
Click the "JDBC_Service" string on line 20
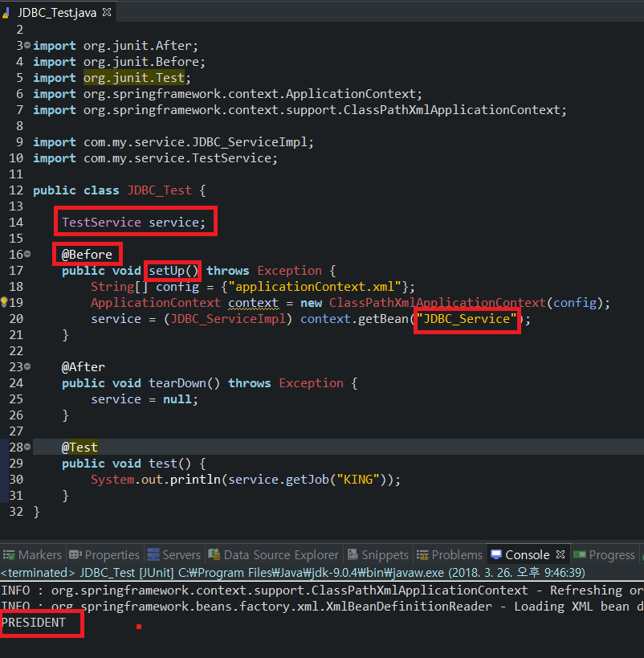pyautogui.click(x=467, y=318)
